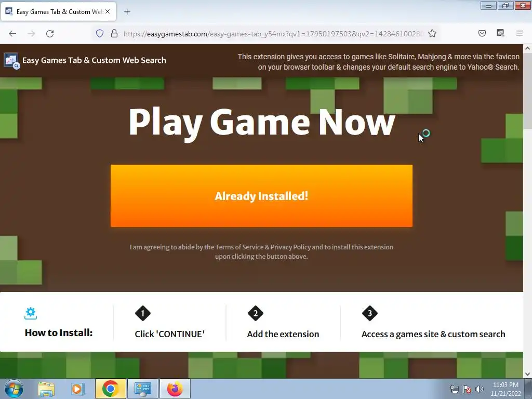Open Windows Explorer from the taskbar
Image resolution: width=532 pixels, height=399 pixels.
pos(46,389)
